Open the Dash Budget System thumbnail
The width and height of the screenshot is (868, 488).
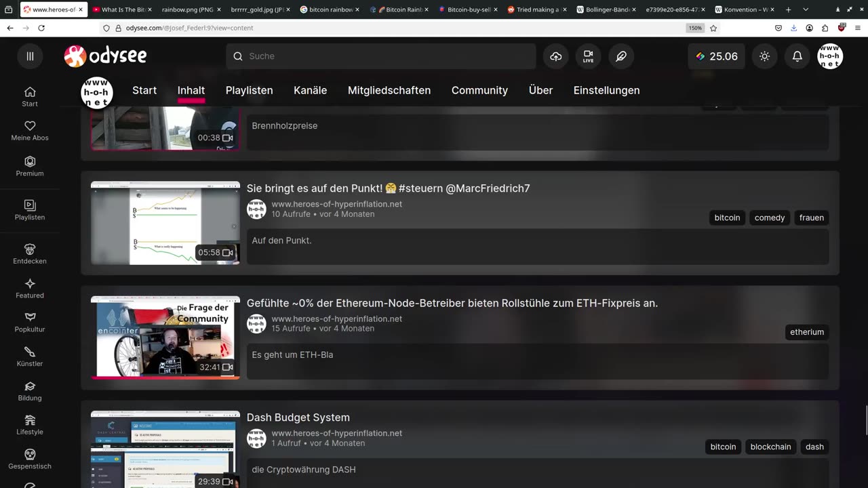pyautogui.click(x=165, y=449)
